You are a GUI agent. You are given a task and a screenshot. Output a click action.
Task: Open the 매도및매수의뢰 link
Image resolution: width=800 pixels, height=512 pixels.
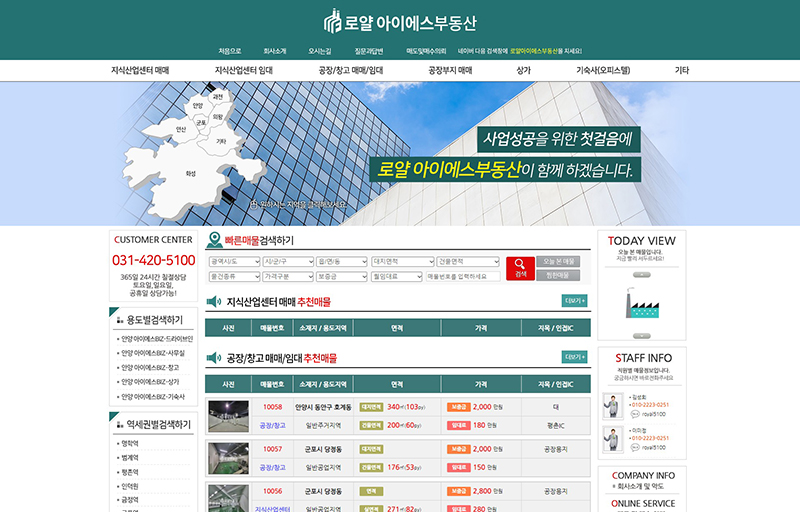click(x=426, y=51)
